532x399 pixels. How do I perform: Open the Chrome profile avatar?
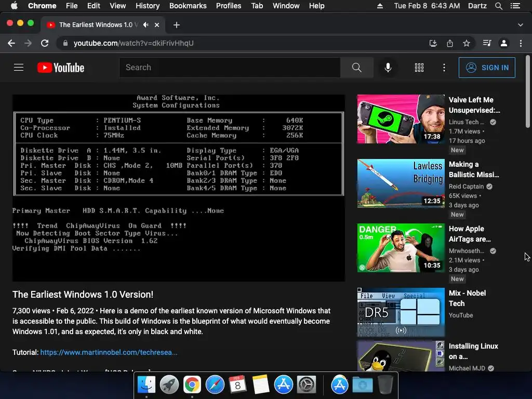tap(504, 43)
